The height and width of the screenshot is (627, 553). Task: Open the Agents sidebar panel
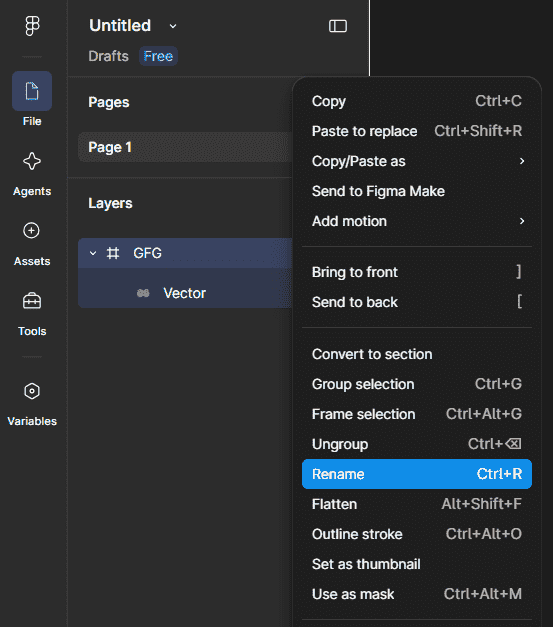point(32,162)
